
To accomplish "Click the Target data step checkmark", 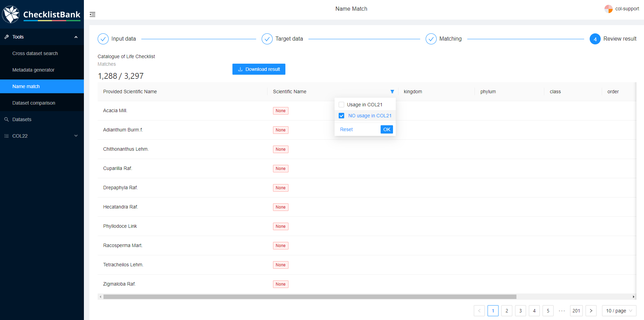I will (267, 39).
